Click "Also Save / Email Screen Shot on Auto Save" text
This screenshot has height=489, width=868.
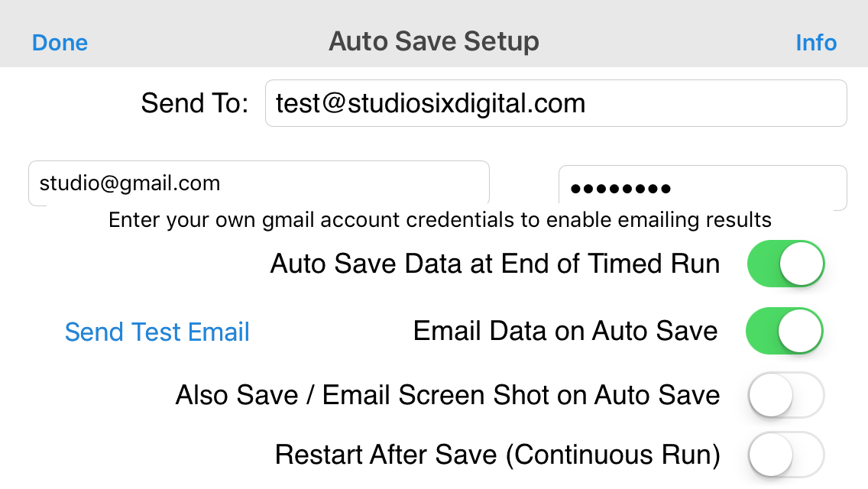pos(448,396)
